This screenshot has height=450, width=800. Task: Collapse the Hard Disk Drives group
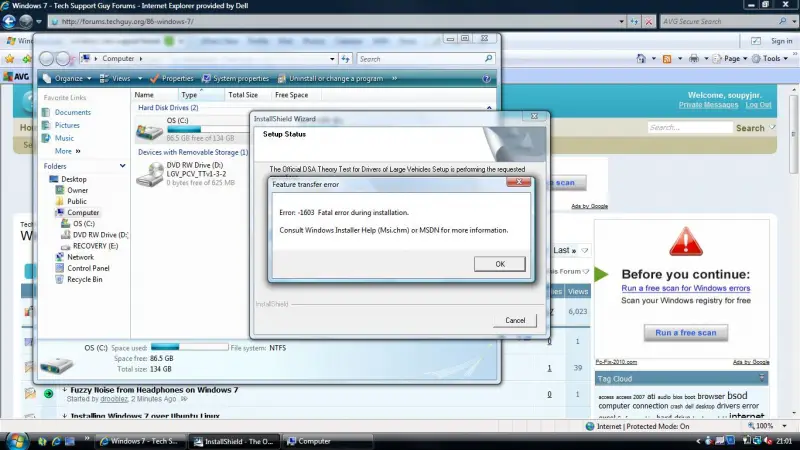click(489, 108)
